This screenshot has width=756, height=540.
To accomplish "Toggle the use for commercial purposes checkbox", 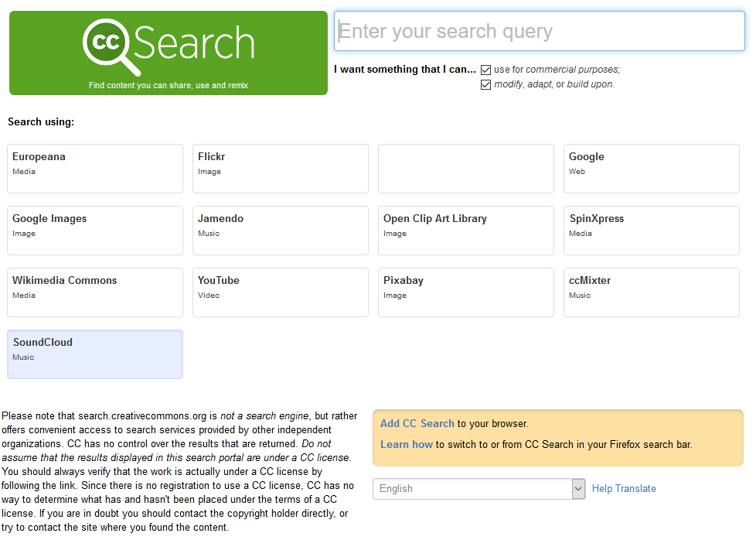I will (x=485, y=70).
